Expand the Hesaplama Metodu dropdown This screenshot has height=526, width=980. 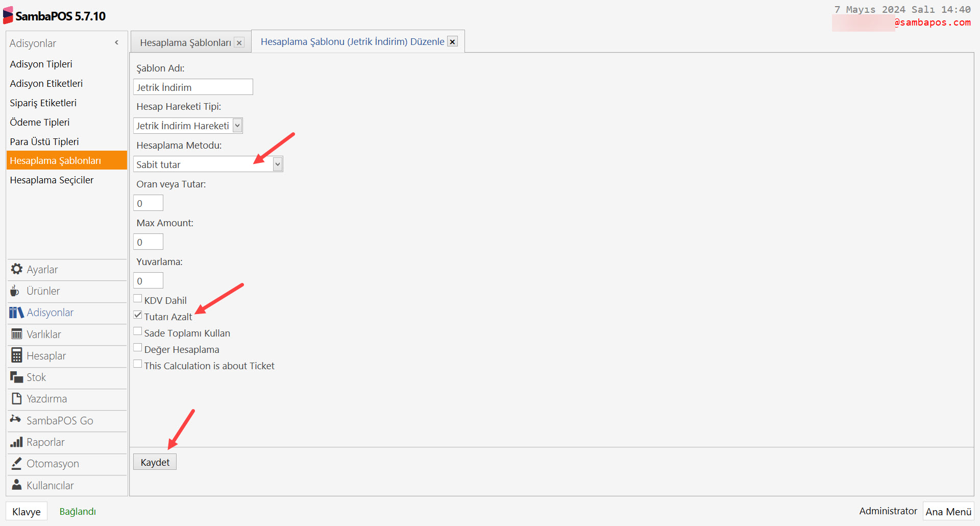point(277,164)
